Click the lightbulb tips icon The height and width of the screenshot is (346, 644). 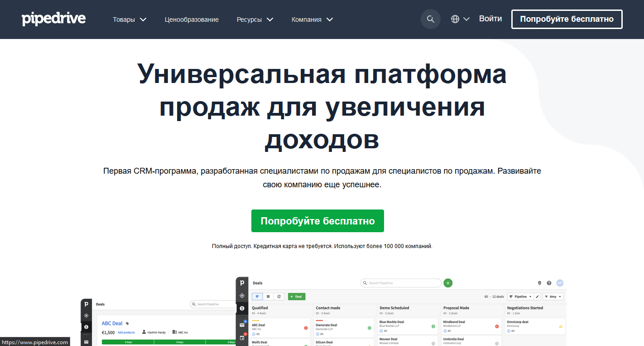coord(539,283)
